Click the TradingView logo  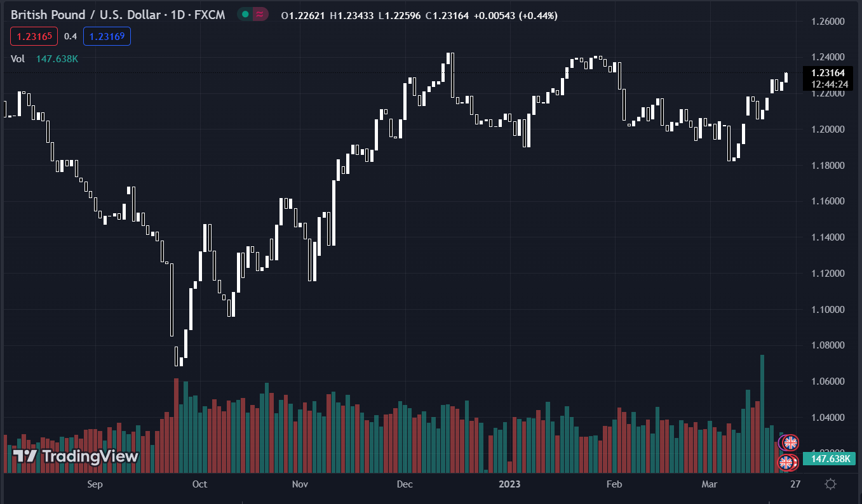coord(76,456)
